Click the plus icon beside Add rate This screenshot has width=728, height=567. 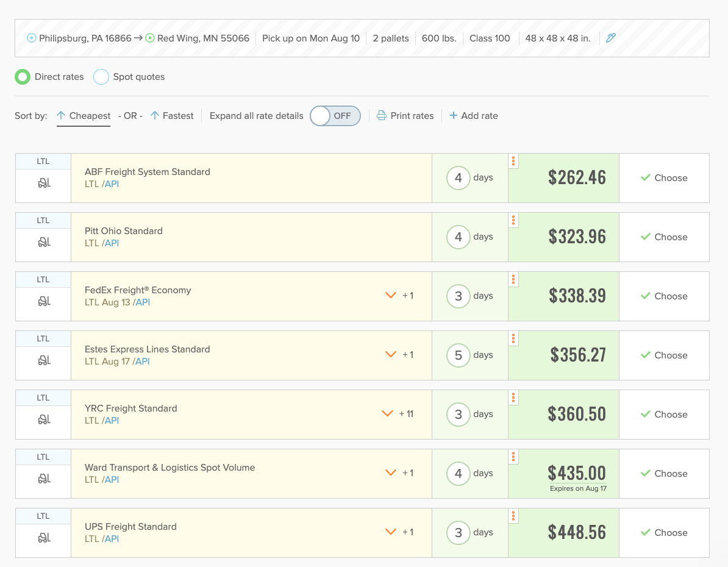tap(453, 116)
